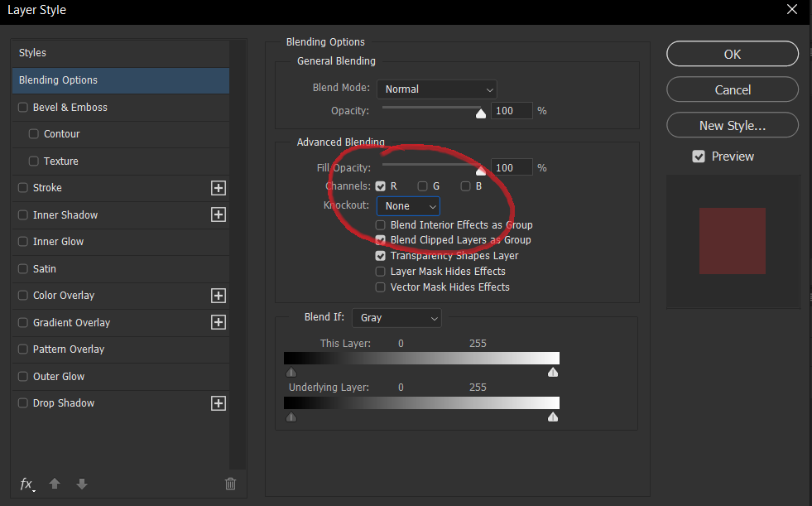Screen dimensions: 812x506
Task: Enable the Gradient Overlay checkbox
Action: 23,322
